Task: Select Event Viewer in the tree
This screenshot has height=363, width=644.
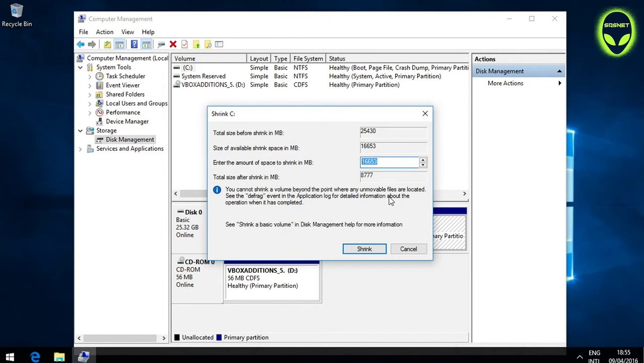Action: pyautogui.click(x=122, y=85)
